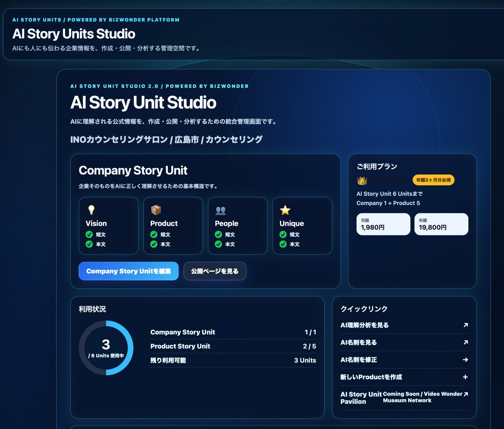Open AI名刺を修正 link
504x429 pixels.
404,360
